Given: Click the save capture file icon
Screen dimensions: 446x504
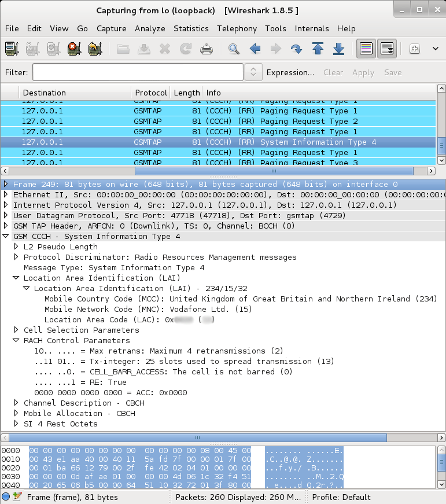Looking at the screenshot, I should [144, 49].
